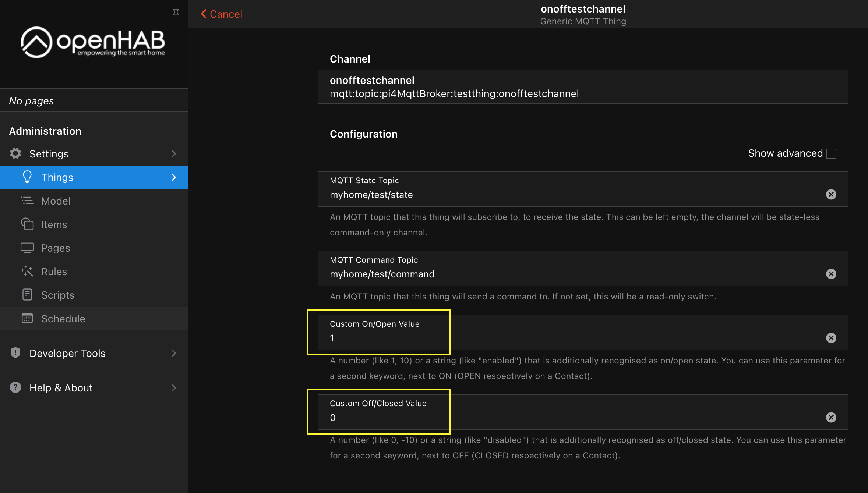Expand the Help & About chevron
The height and width of the screenshot is (493, 868).
click(173, 387)
